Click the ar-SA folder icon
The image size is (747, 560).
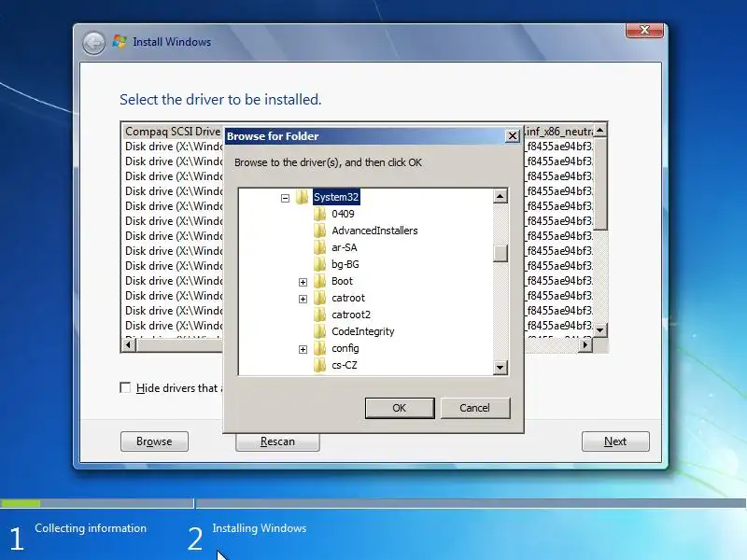tap(320, 247)
